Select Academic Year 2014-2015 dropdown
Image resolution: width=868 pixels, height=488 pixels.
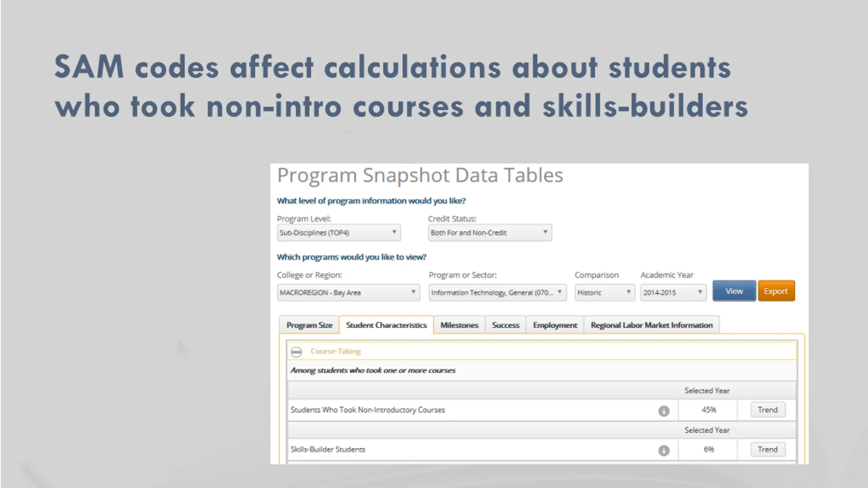[x=673, y=292]
